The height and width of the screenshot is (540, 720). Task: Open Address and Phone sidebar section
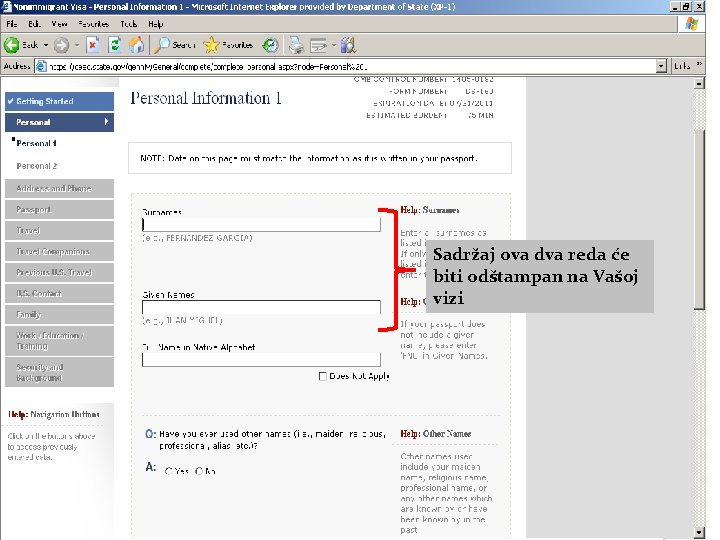point(59,188)
